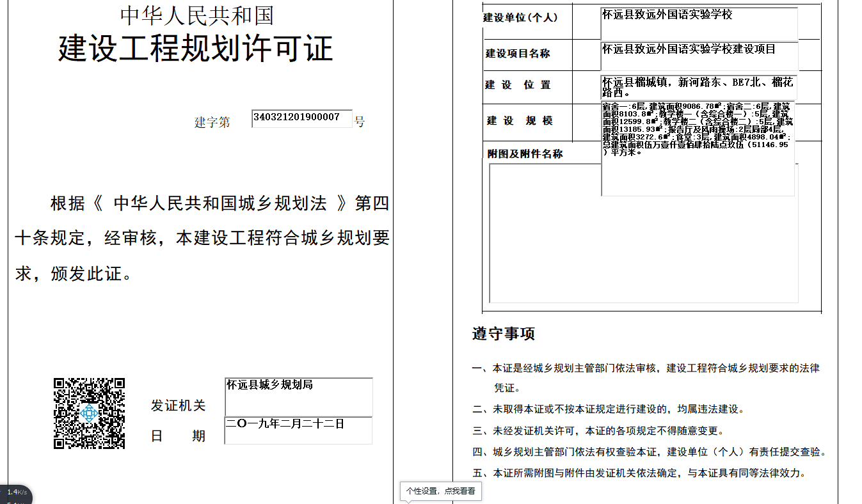Click the title 建设工程规划许可证
Screen dimensions: 862x504
click(x=196, y=49)
